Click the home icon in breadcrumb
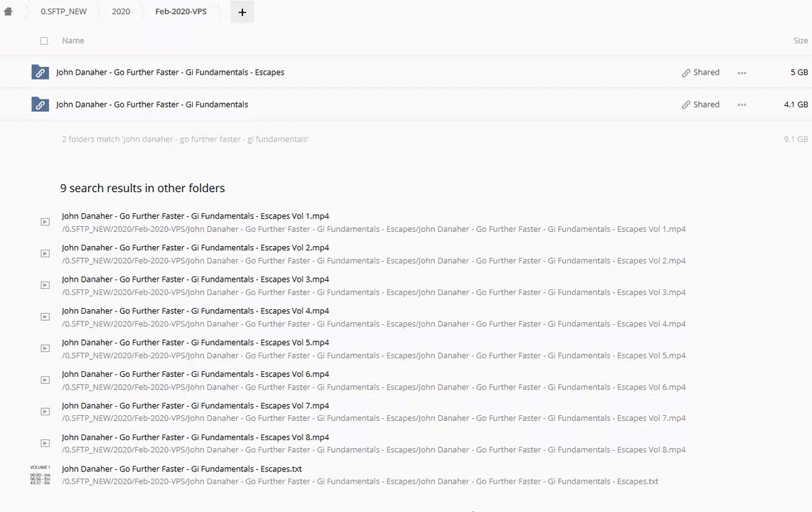 (x=9, y=12)
